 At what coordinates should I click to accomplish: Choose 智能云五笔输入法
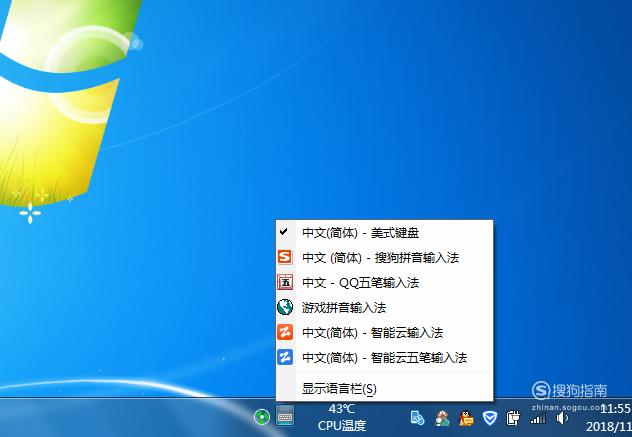(x=384, y=358)
